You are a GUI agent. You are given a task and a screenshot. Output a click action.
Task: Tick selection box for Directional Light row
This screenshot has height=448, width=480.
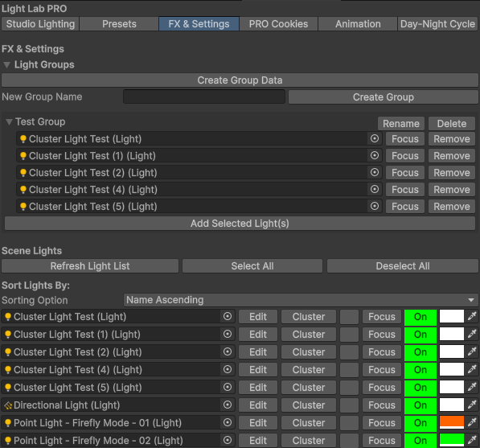tap(349, 405)
